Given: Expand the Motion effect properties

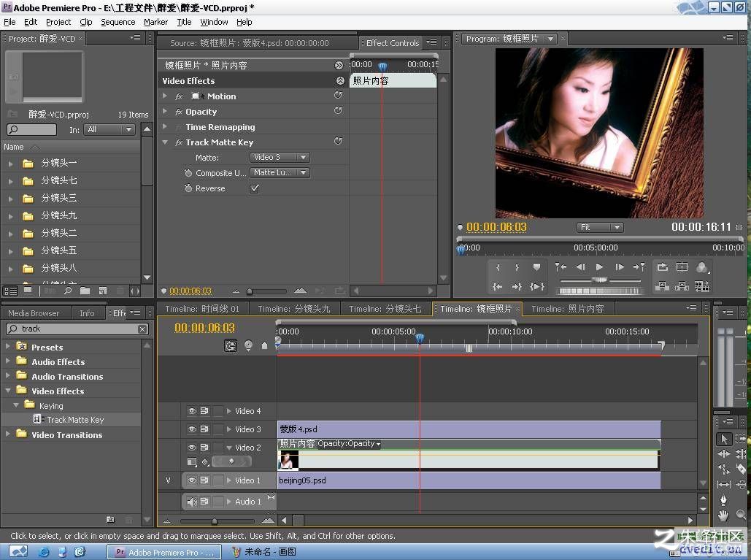Looking at the screenshot, I should (x=165, y=96).
